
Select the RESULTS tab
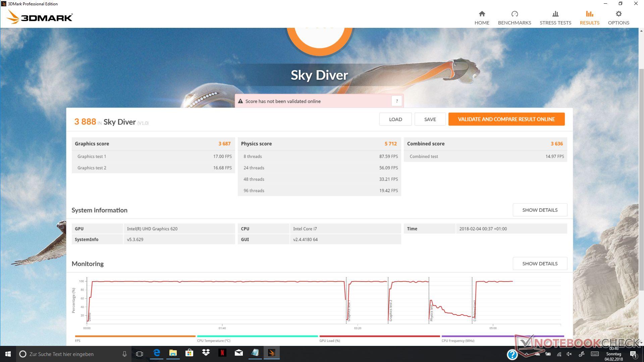(589, 18)
